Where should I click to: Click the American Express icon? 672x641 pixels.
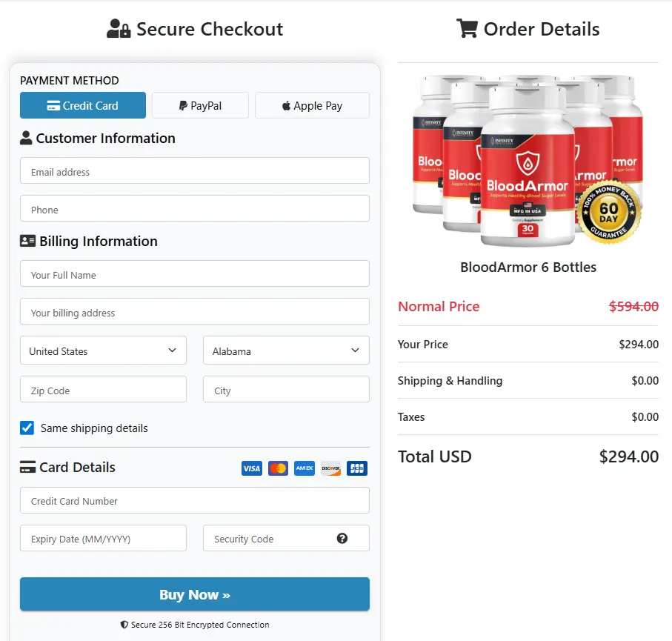304,468
